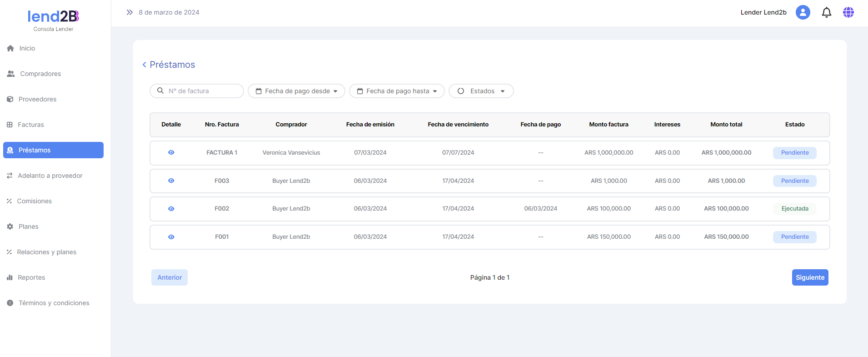Viewport: 868px width, 357px height.
Task: Open the Fecha de pago desde dropdown
Action: [296, 91]
